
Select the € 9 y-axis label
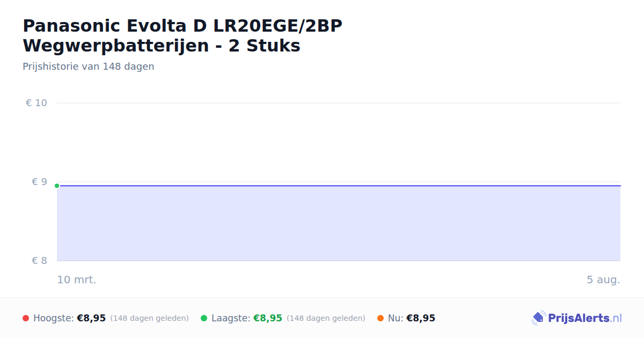pos(40,182)
